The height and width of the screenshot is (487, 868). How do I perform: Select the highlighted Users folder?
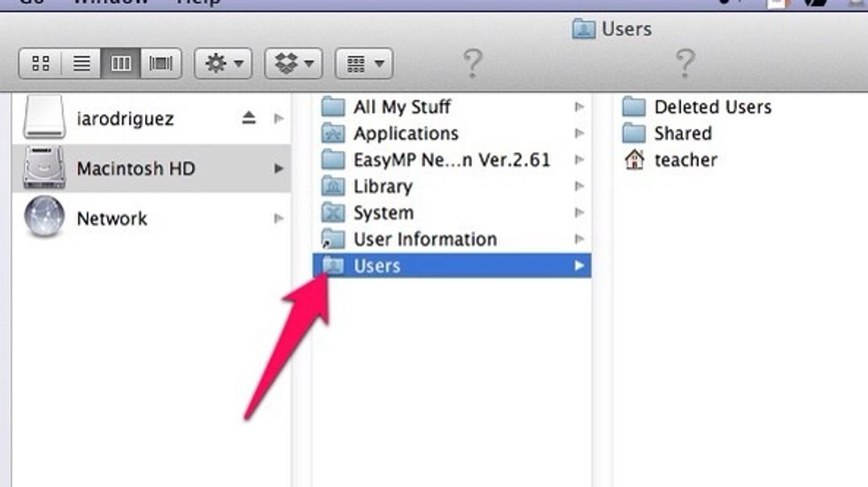coord(452,266)
